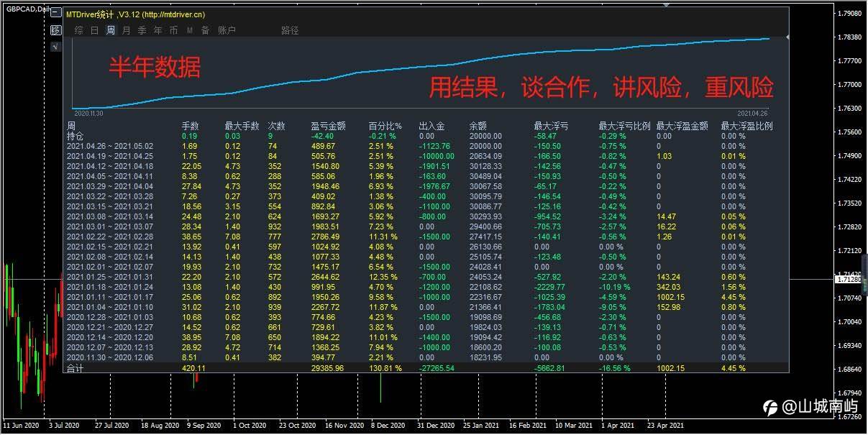This screenshot has height=435, width=868.
Task: Click the price scale marker arrow near 1.78380
Action: pos(789,37)
